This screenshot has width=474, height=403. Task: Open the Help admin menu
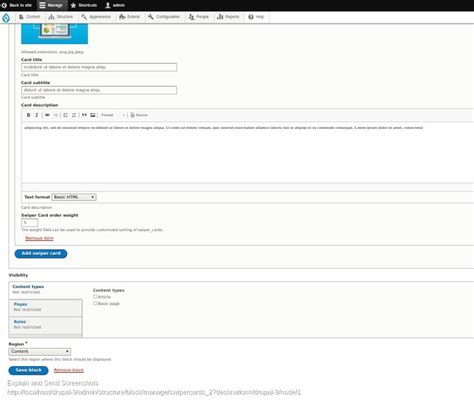[x=256, y=17]
